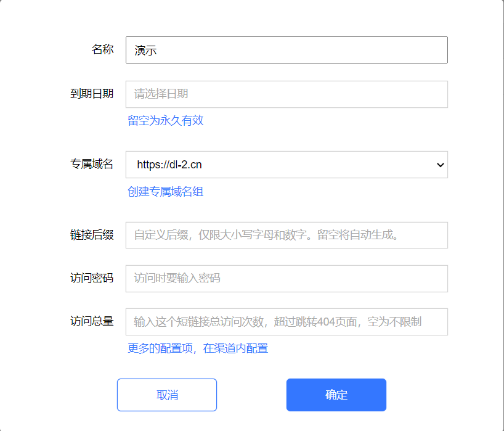This screenshot has height=431, width=504.
Task: Cancel the dialog with 取消
Action: pos(167,395)
